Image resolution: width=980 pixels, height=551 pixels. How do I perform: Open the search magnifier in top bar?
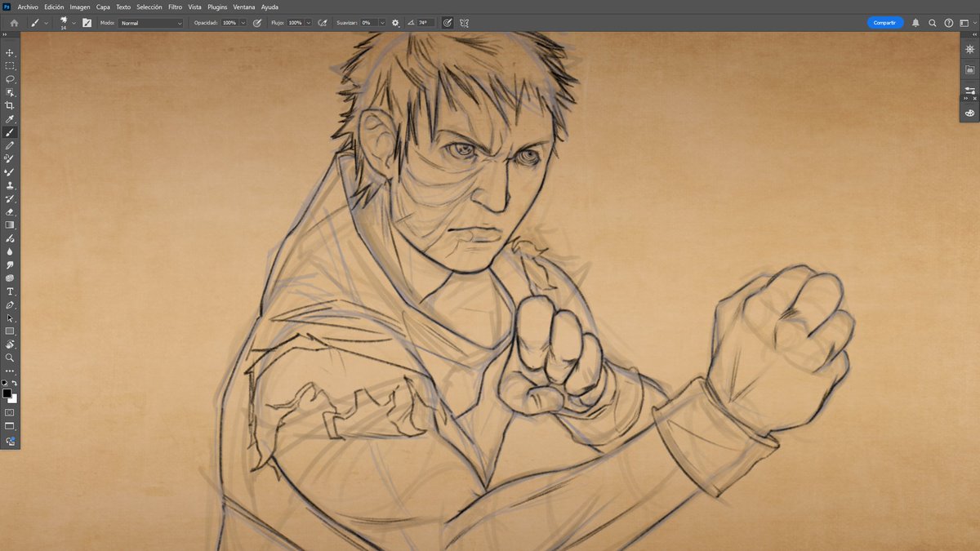pyautogui.click(x=933, y=23)
